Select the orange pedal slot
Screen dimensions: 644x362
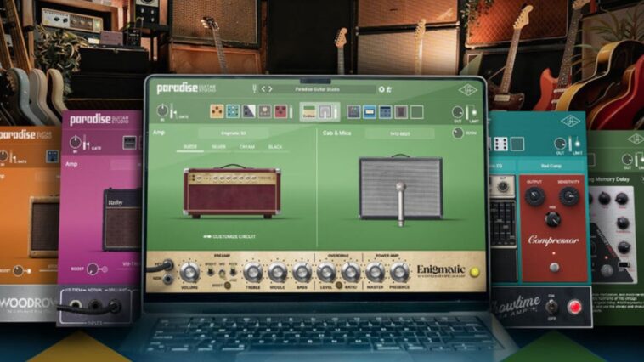pyautogui.click(x=217, y=111)
